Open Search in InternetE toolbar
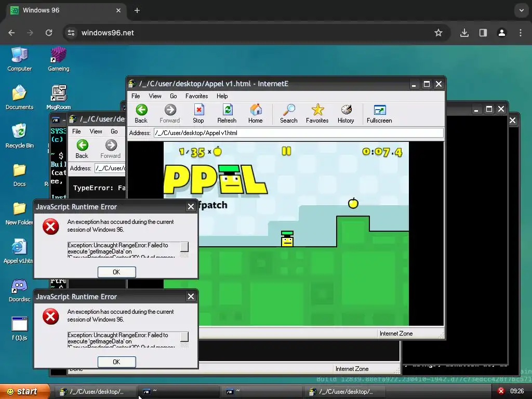 coord(289,114)
